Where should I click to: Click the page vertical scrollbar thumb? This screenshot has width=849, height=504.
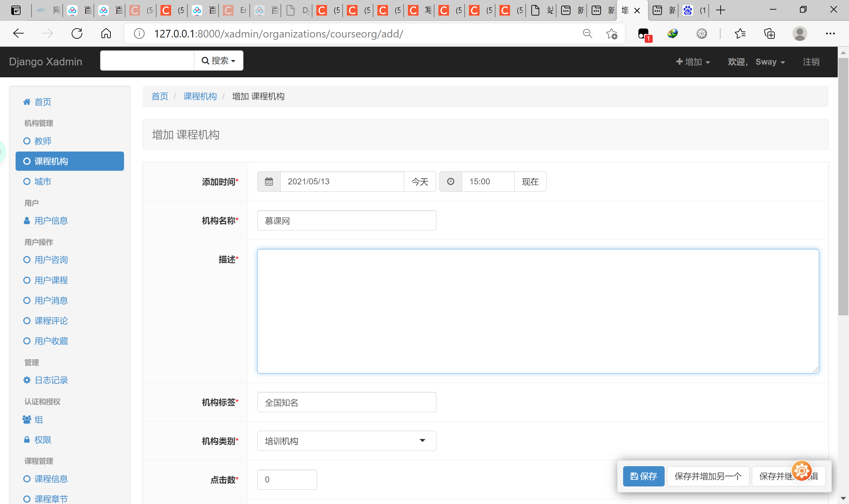point(843,186)
